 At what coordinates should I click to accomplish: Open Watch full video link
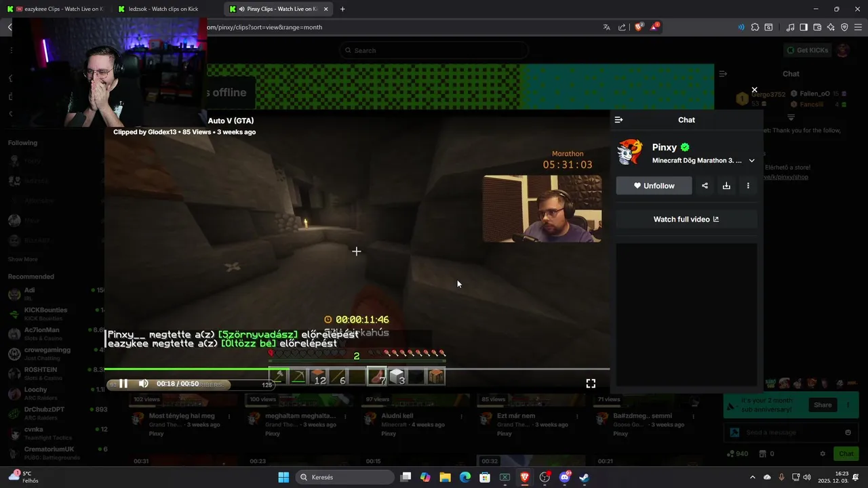pos(686,220)
